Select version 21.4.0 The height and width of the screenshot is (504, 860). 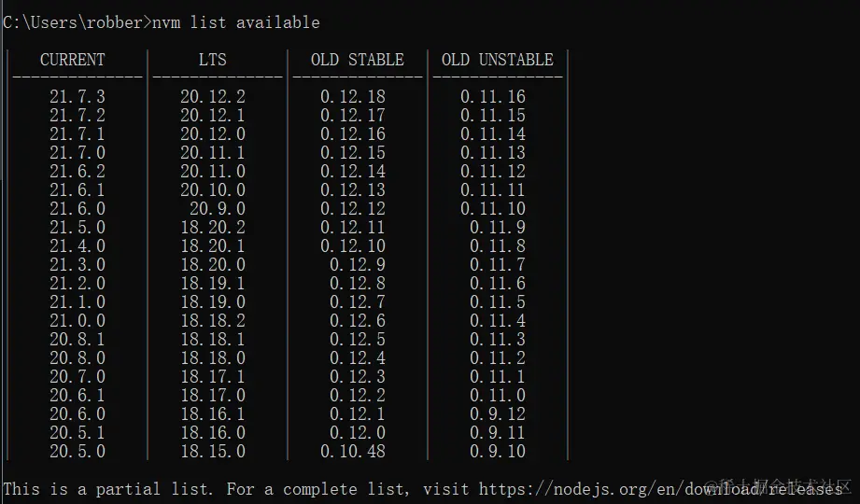click(78, 246)
